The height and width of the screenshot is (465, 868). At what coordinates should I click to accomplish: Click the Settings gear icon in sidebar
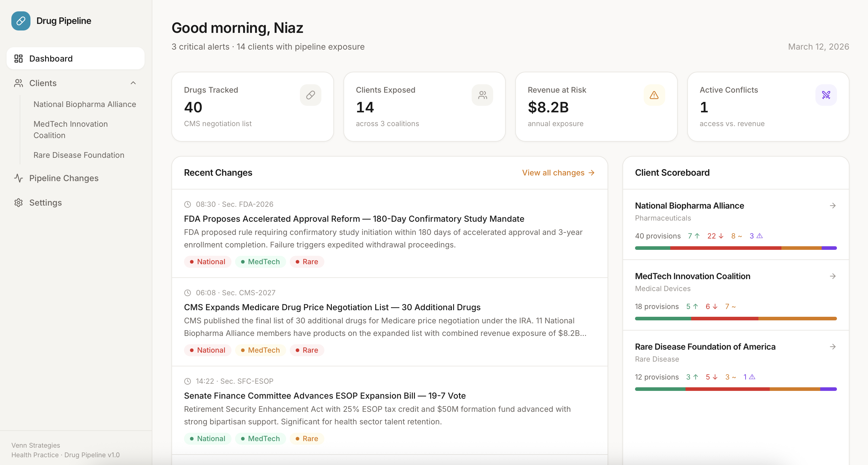(19, 203)
